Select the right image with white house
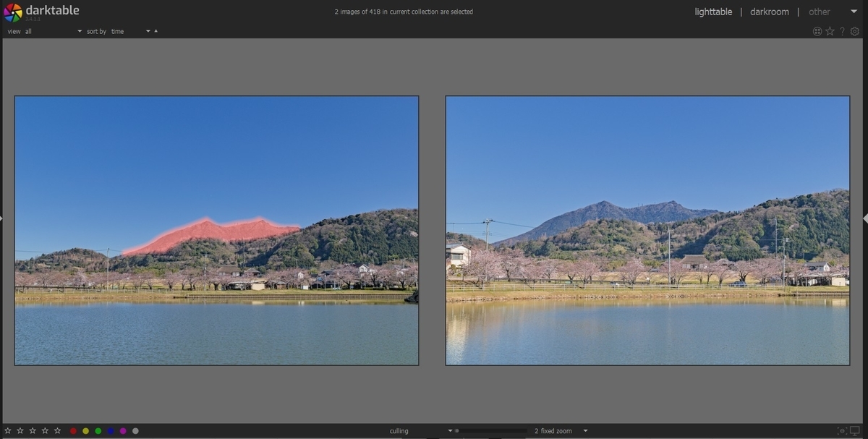The image size is (868, 439). coord(647,231)
